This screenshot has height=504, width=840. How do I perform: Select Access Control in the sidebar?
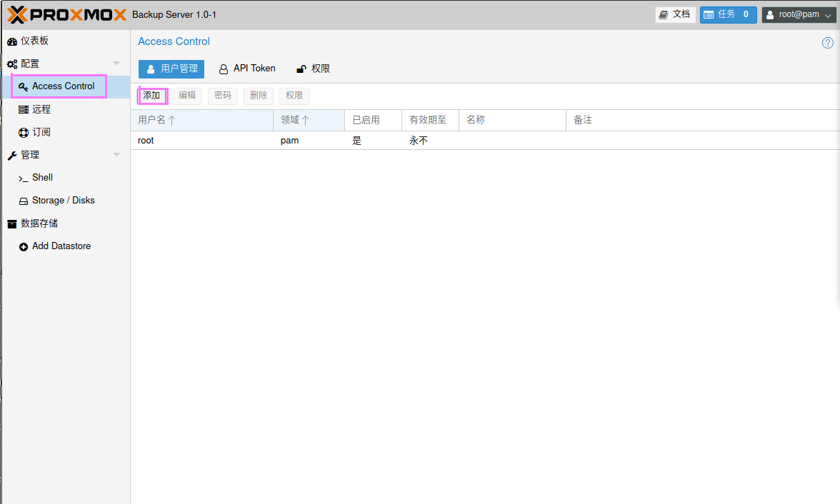[66, 86]
